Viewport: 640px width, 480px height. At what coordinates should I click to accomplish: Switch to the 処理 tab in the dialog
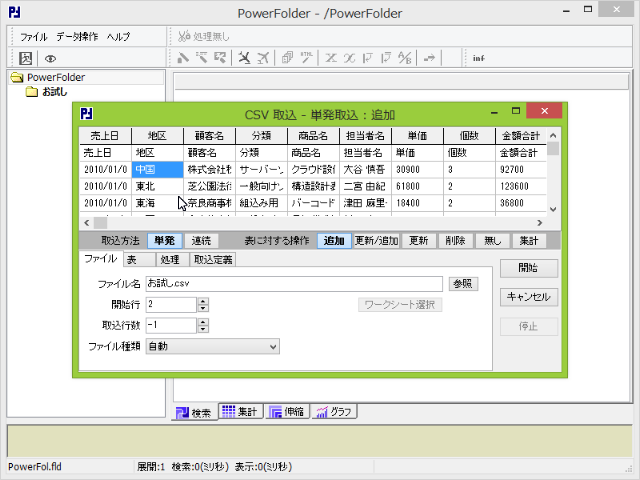click(172, 260)
